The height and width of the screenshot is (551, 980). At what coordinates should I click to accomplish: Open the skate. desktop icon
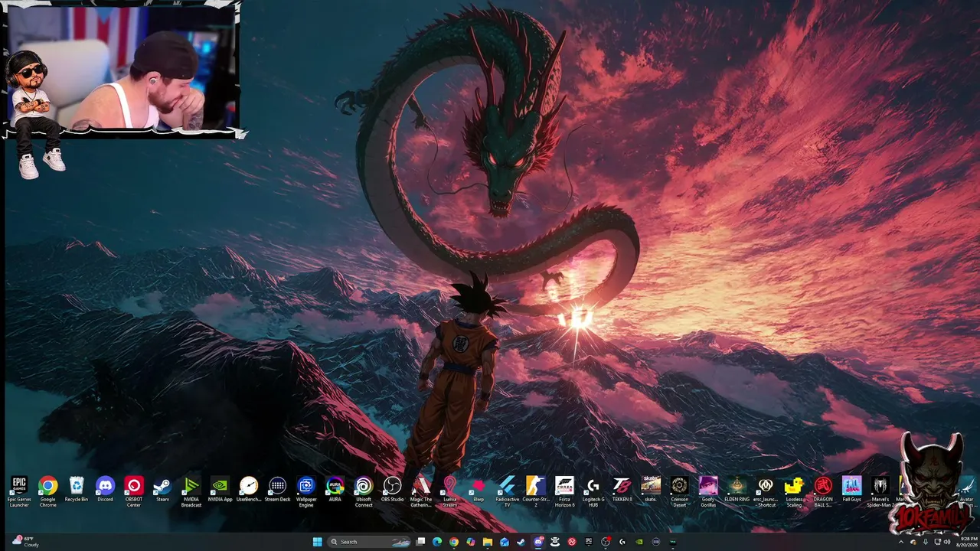pos(651,489)
